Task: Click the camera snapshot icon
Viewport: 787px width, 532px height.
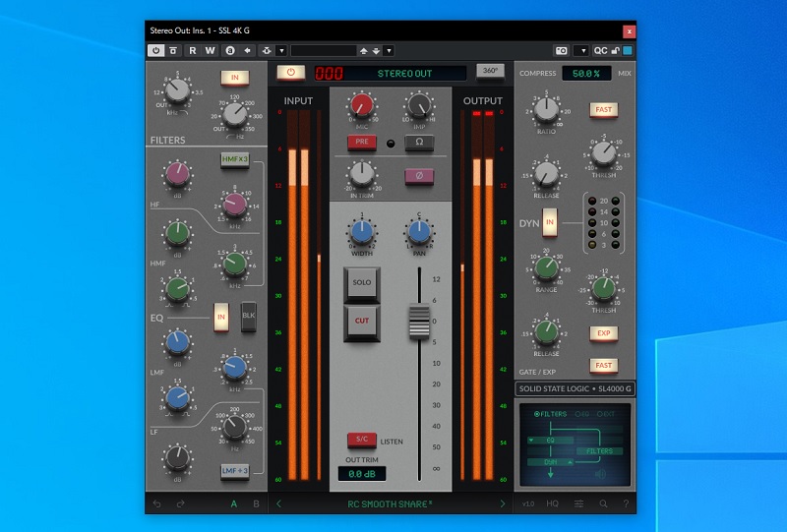Action: [x=561, y=51]
